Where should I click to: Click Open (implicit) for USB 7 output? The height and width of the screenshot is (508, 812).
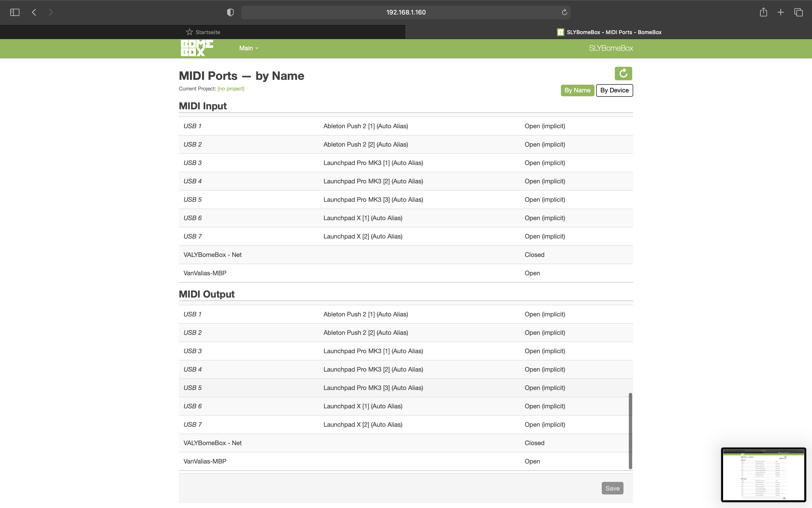point(545,425)
